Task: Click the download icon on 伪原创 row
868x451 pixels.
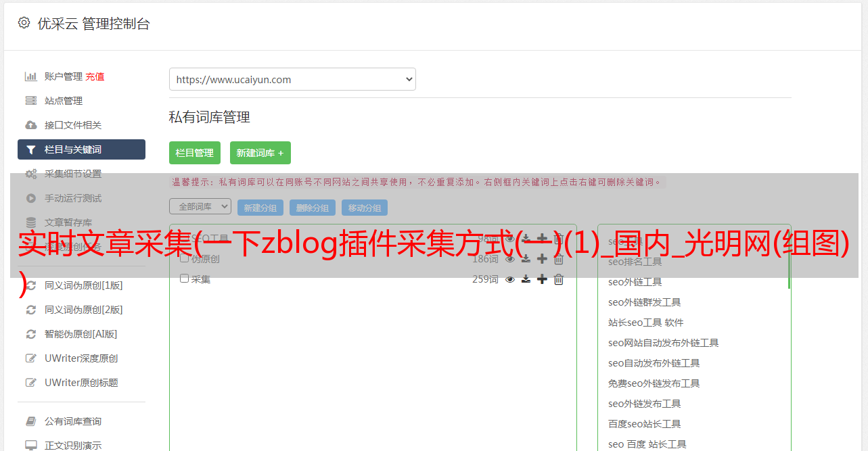Action: click(x=526, y=259)
